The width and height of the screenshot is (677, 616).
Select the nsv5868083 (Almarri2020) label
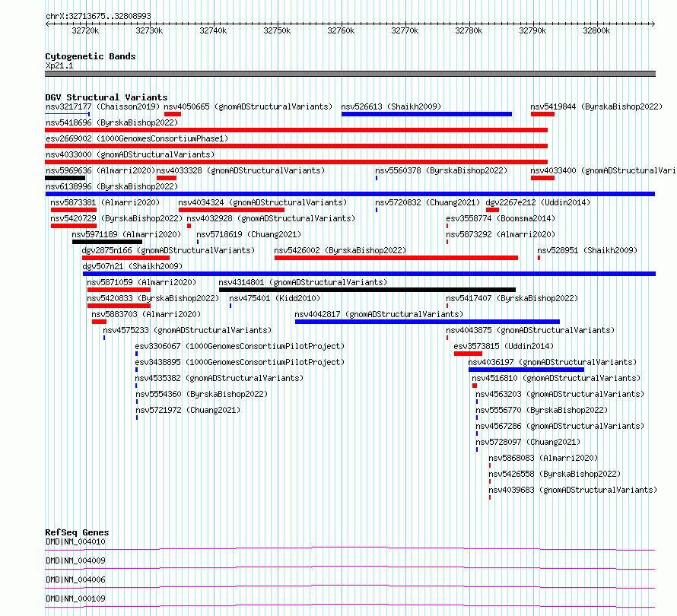pyautogui.click(x=543, y=458)
